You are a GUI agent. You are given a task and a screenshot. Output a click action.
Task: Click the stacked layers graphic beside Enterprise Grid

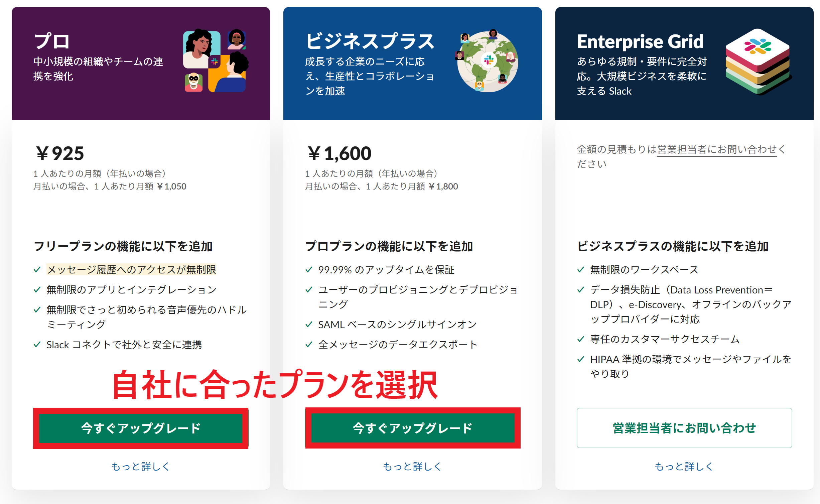[x=759, y=64]
